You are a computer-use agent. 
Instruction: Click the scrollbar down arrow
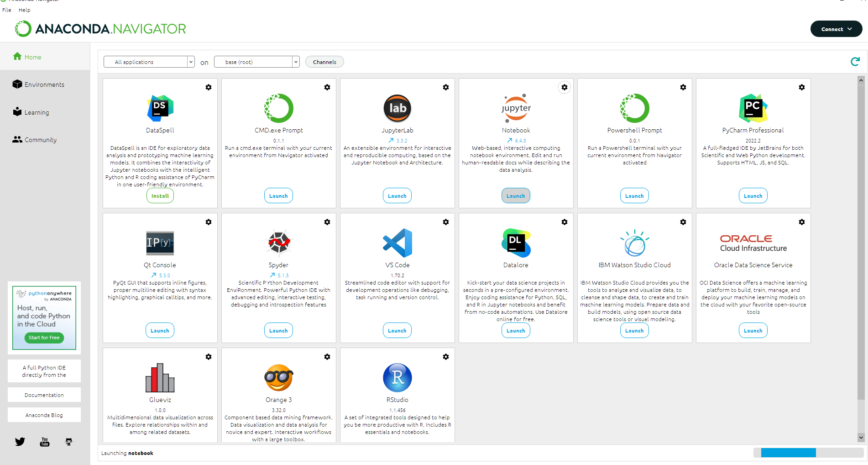pos(861,438)
